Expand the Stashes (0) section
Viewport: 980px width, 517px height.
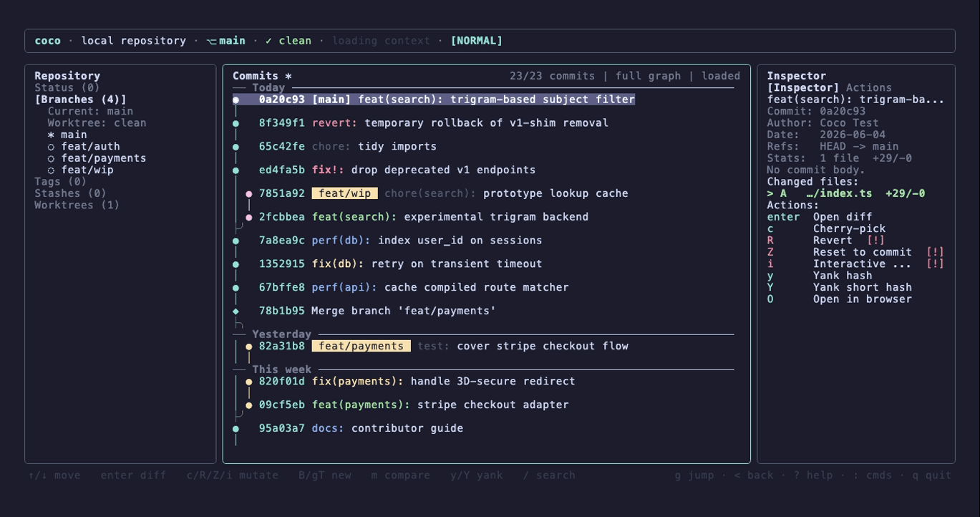click(x=70, y=193)
